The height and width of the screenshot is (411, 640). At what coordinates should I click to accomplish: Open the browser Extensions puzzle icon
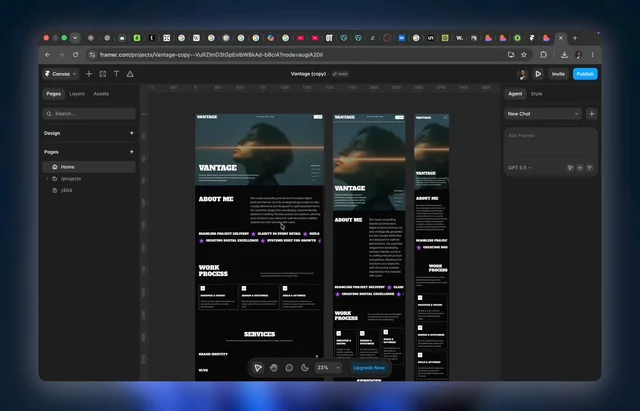click(x=543, y=55)
